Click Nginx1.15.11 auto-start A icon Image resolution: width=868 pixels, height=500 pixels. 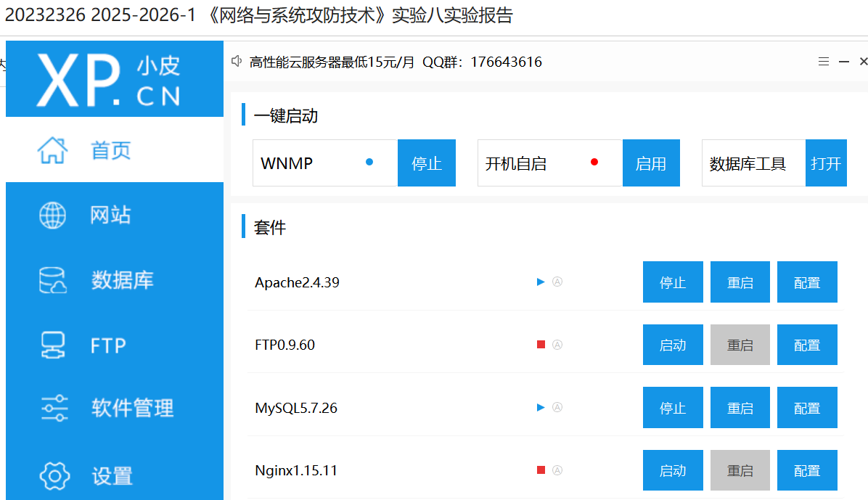(557, 470)
